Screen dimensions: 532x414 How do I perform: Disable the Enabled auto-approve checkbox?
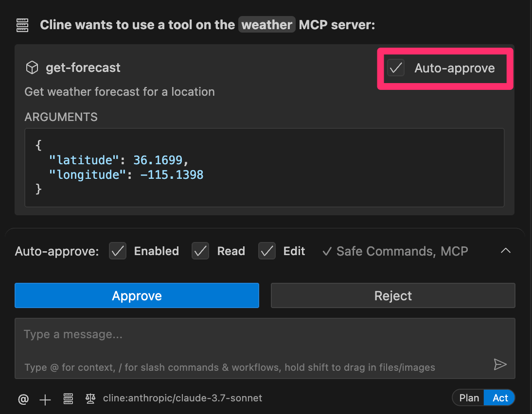117,251
